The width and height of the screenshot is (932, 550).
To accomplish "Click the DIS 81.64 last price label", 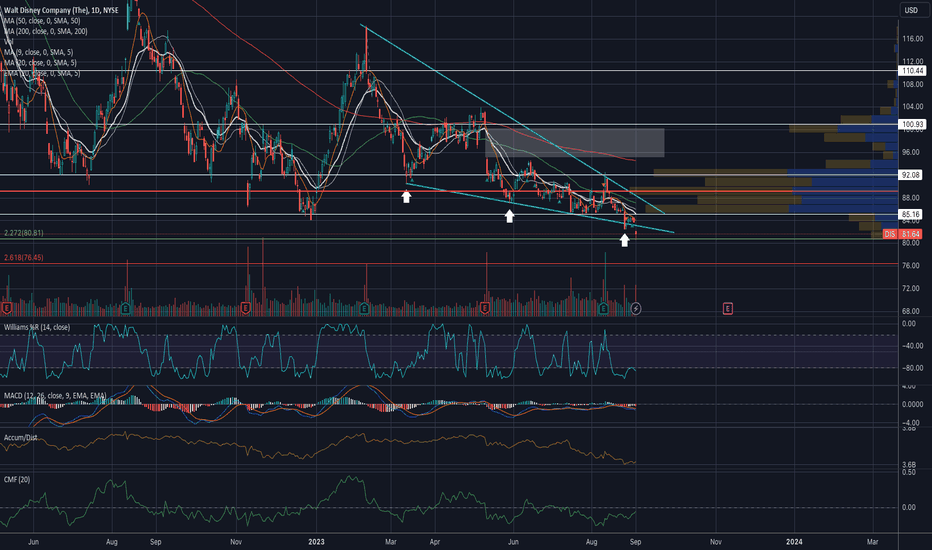I will (903, 234).
